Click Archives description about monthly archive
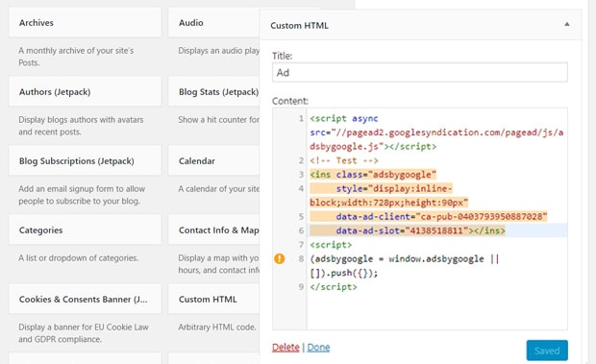Viewport: 596px width, 364px height. click(x=76, y=57)
